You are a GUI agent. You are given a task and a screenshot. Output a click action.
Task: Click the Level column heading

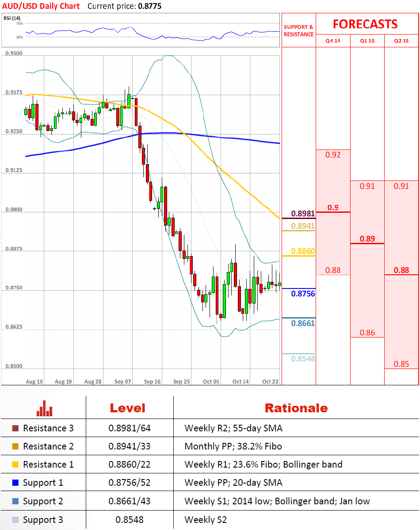[x=127, y=408]
